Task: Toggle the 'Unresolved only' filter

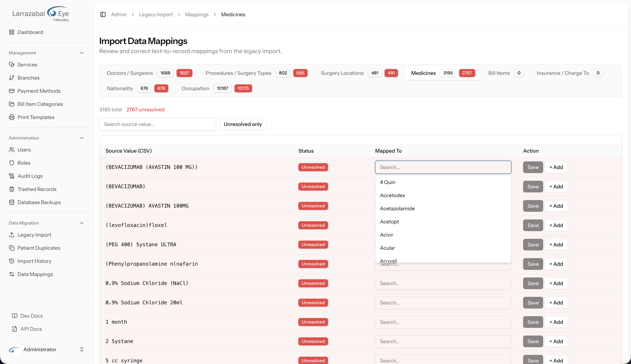Action: (x=243, y=124)
